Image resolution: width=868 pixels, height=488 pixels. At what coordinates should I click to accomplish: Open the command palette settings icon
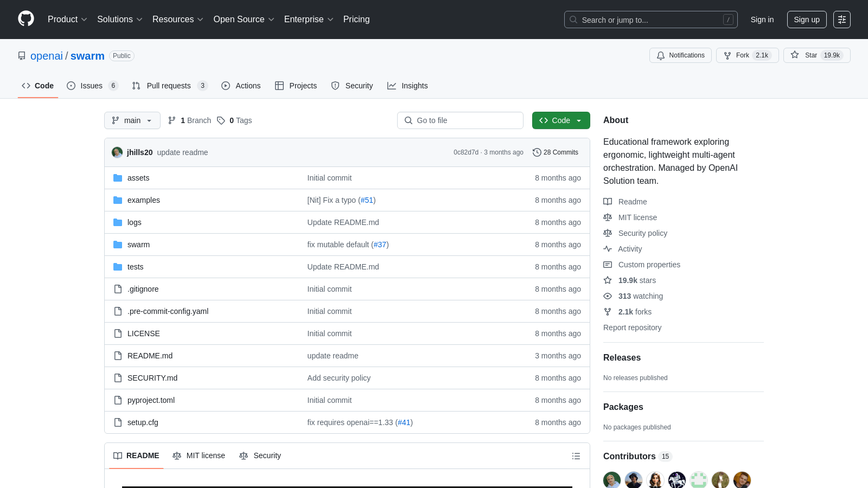pos(842,20)
